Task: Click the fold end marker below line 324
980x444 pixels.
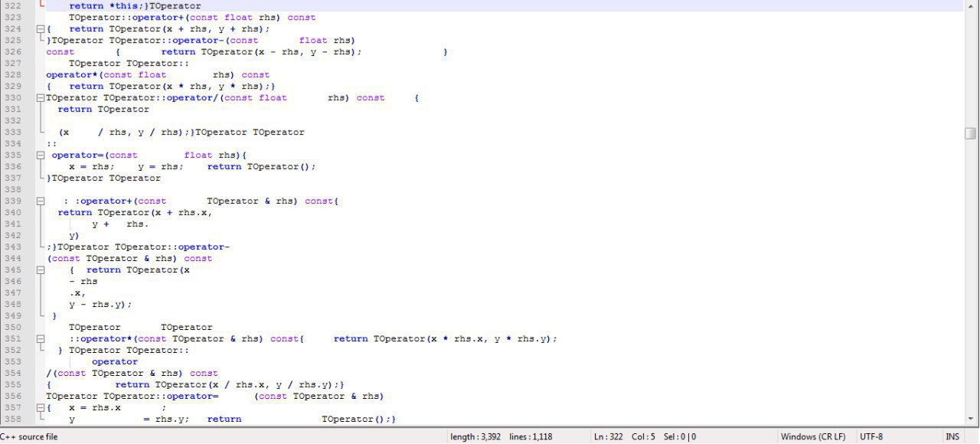Action: pyautogui.click(x=41, y=40)
